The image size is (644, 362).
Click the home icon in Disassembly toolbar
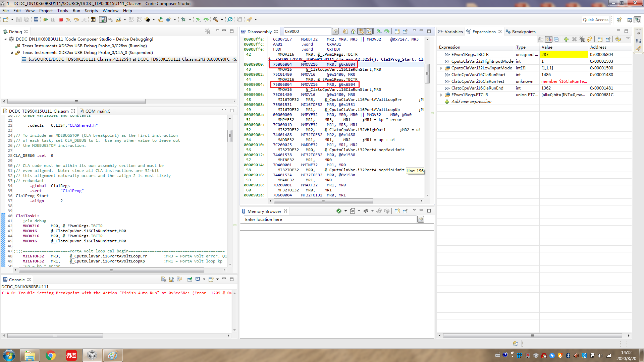click(x=353, y=32)
